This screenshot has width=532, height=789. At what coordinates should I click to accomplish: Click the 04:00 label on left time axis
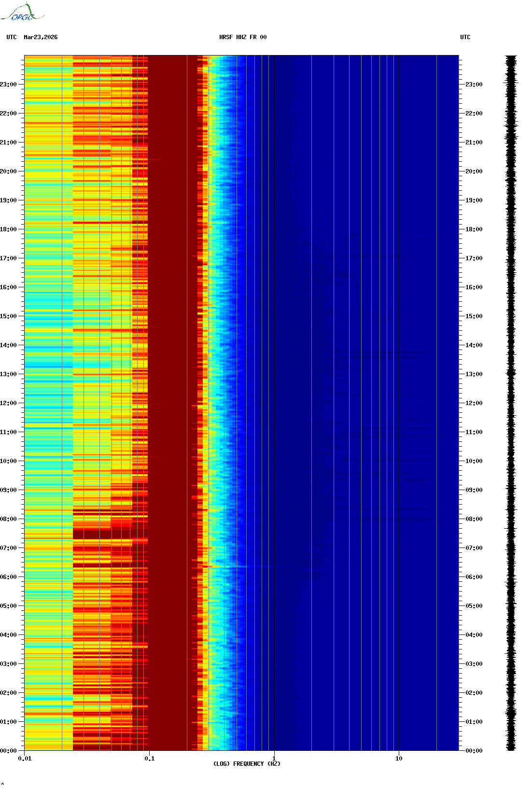click(8, 635)
